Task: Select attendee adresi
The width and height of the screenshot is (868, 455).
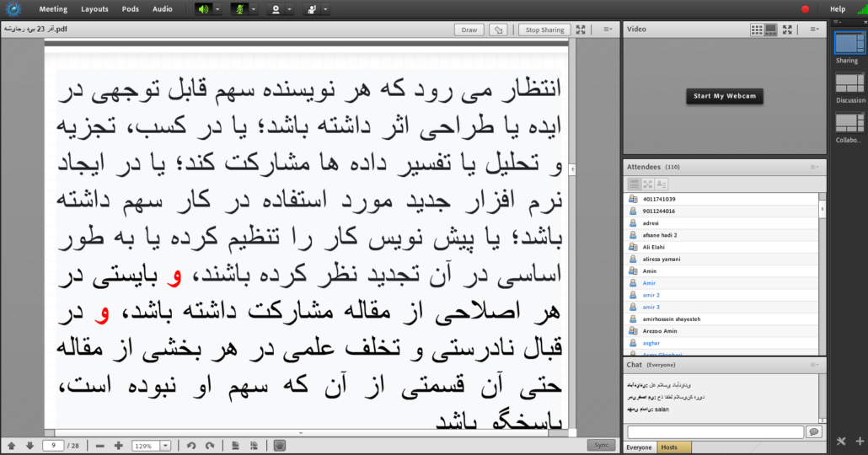Action: pyautogui.click(x=721, y=223)
